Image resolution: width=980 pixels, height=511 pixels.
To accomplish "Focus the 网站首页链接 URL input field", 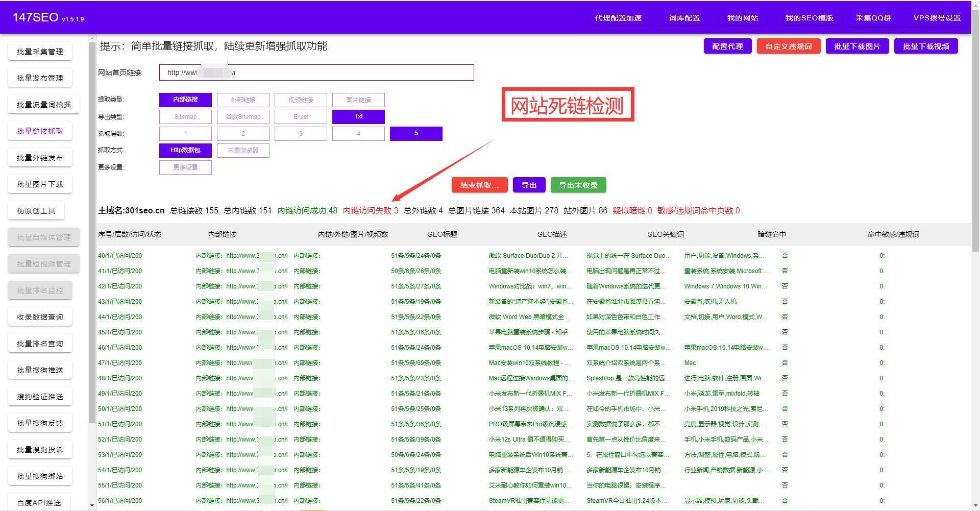I will 316,72.
